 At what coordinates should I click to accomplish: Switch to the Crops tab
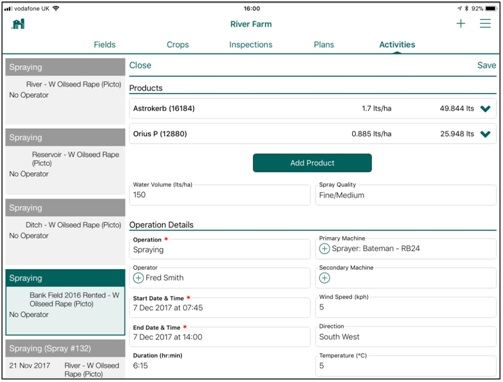[x=178, y=45]
